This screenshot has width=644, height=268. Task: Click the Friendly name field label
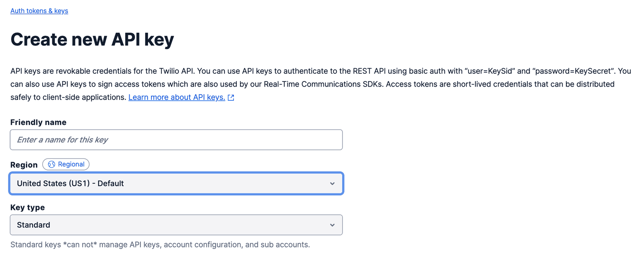(38, 123)
